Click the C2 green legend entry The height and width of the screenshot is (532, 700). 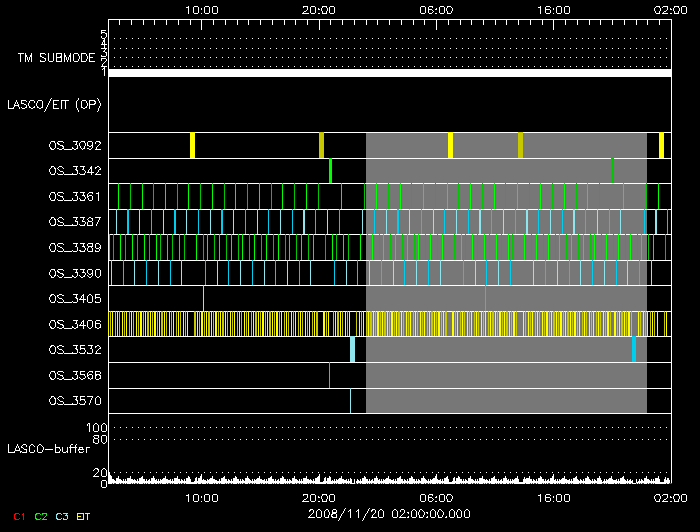(x=40, y=516)
